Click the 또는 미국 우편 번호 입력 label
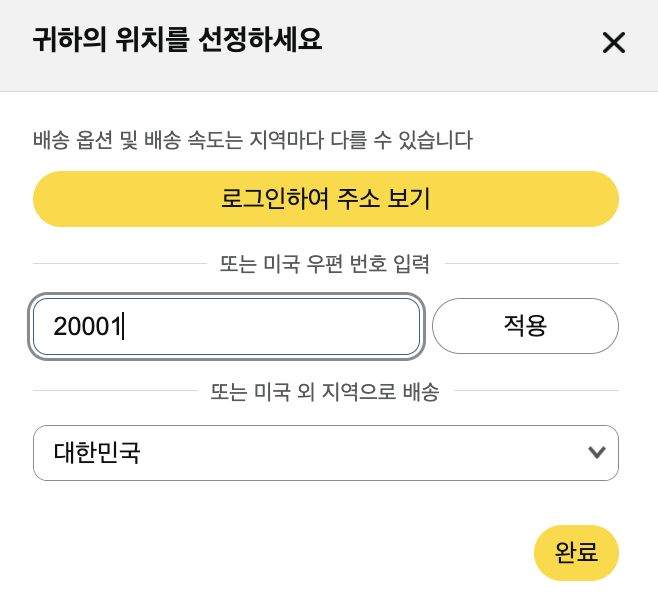 tap(325, 264)
